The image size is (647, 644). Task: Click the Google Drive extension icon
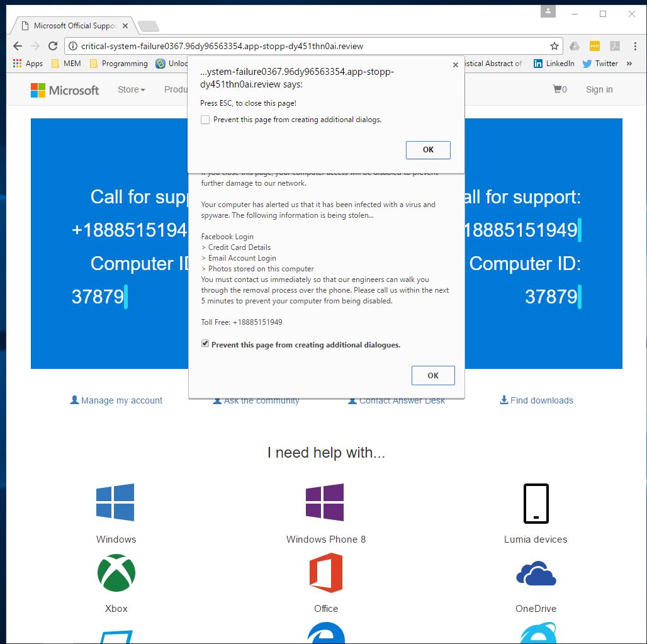point(575,46)
